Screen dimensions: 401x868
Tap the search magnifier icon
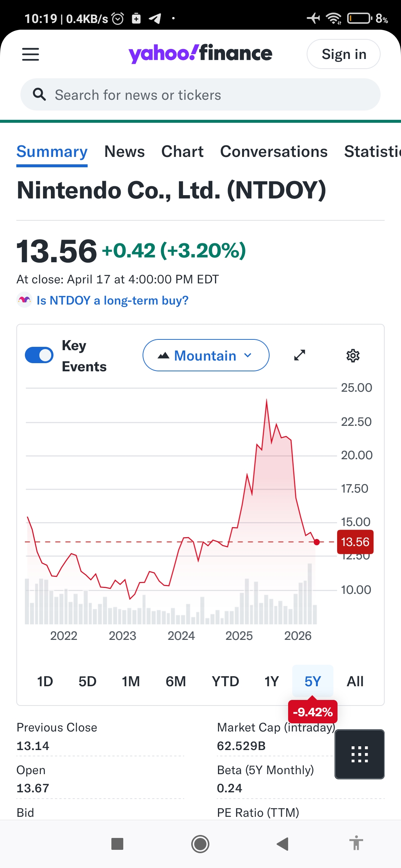pyautogui.click(x=39, y=95)
